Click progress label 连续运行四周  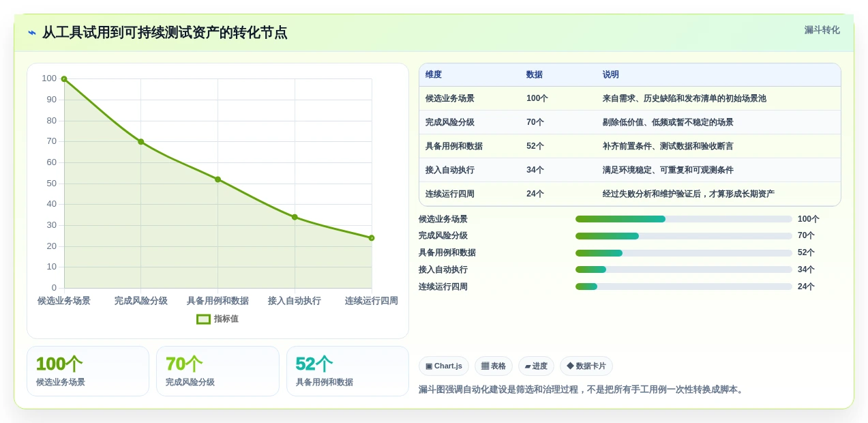tap(443, 287)
